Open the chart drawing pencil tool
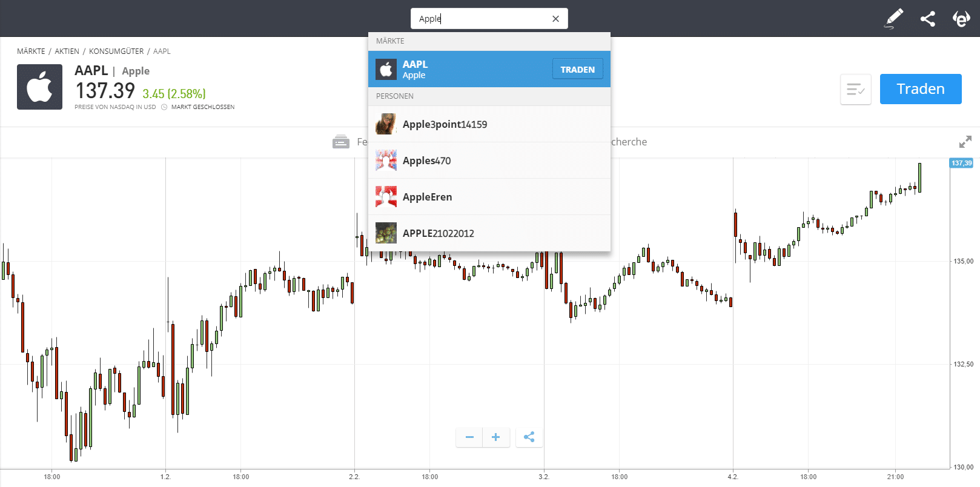980x487 pixels. pyautogui.click(x=894, y=19)
